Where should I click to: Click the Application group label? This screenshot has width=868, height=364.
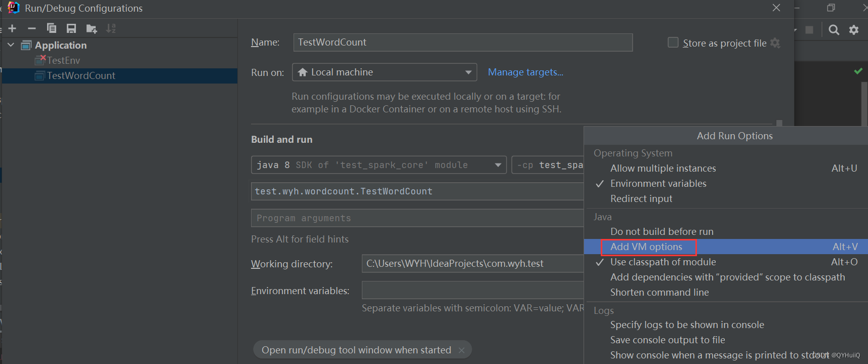click(61, 45)
